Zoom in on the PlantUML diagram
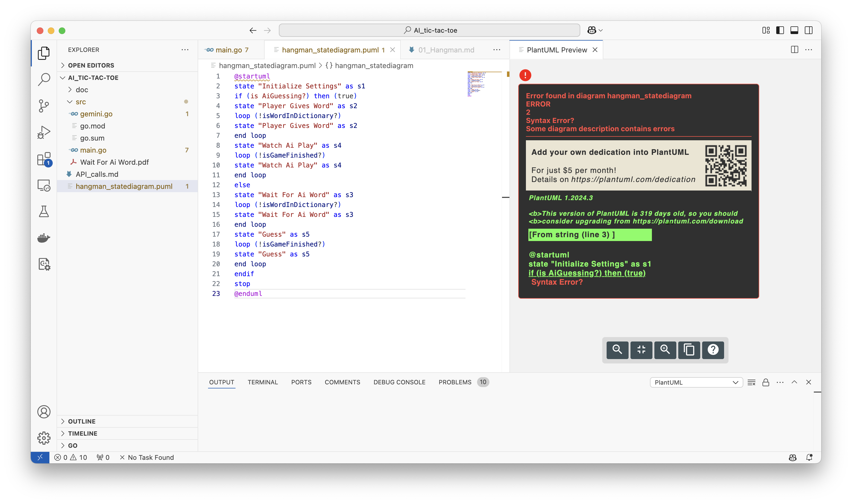 [x=665, y=350]
